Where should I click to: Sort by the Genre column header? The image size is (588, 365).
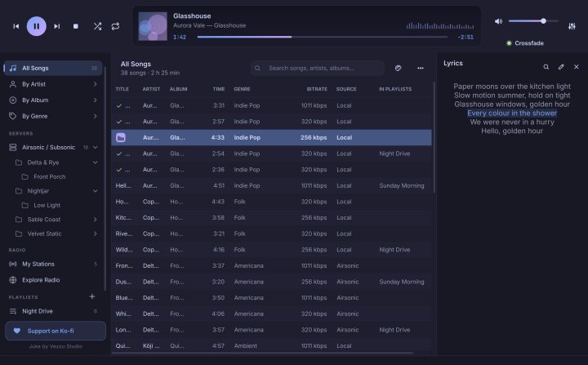(x=242, y=89)
